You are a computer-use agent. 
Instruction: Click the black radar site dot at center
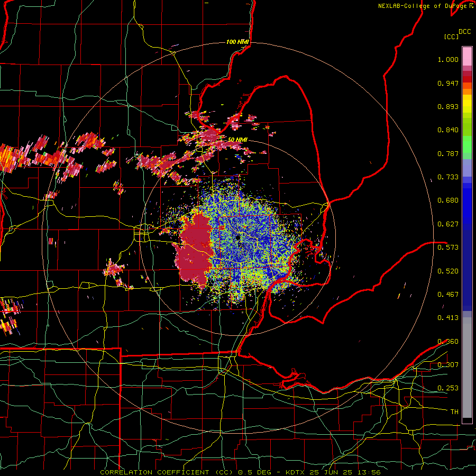[237, 237]
